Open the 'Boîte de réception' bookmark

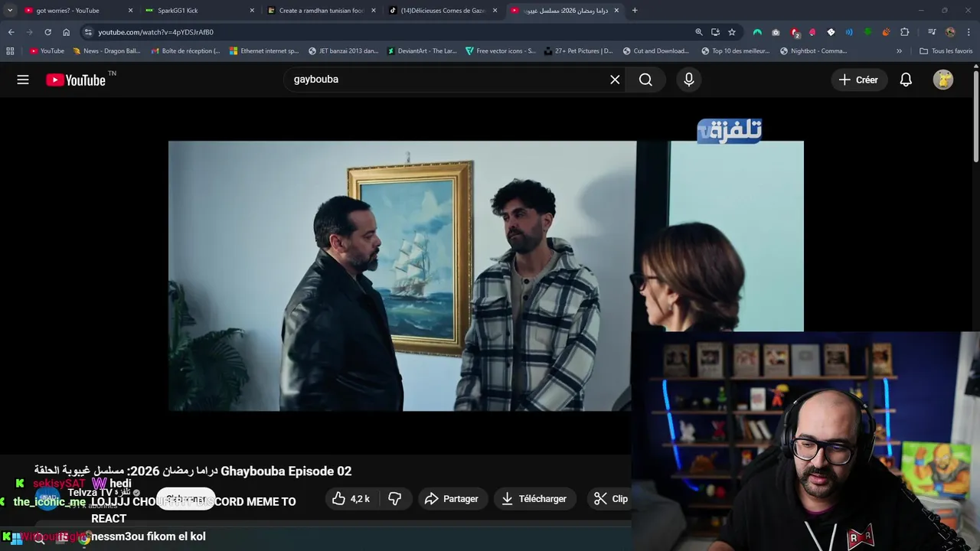(185, 51)
